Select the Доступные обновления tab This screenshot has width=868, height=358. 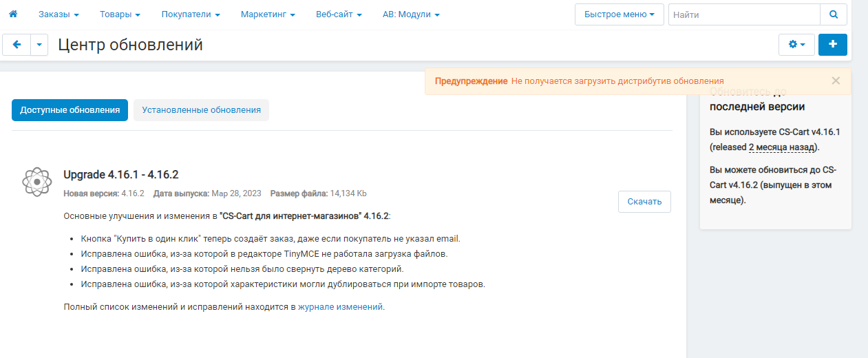(x=70, y=110)
